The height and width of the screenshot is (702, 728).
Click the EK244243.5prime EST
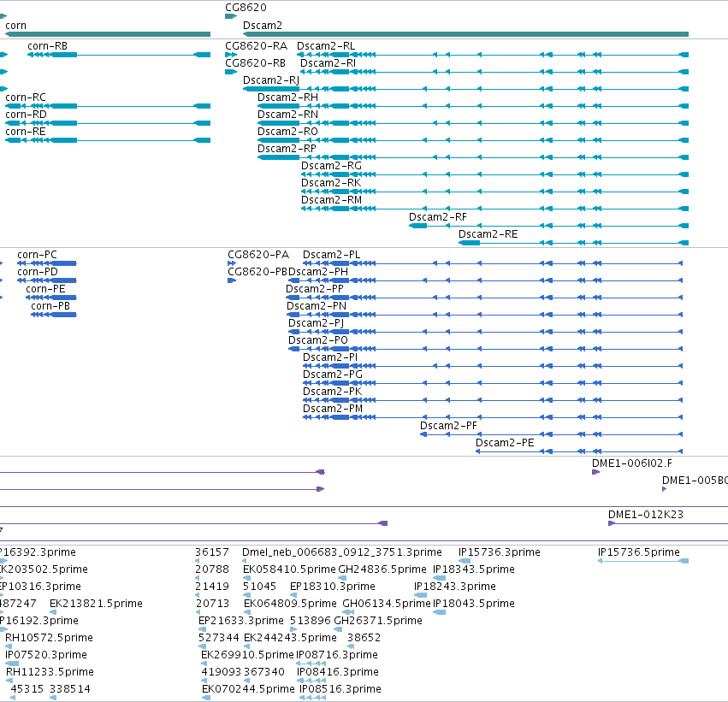coord(247,646)
